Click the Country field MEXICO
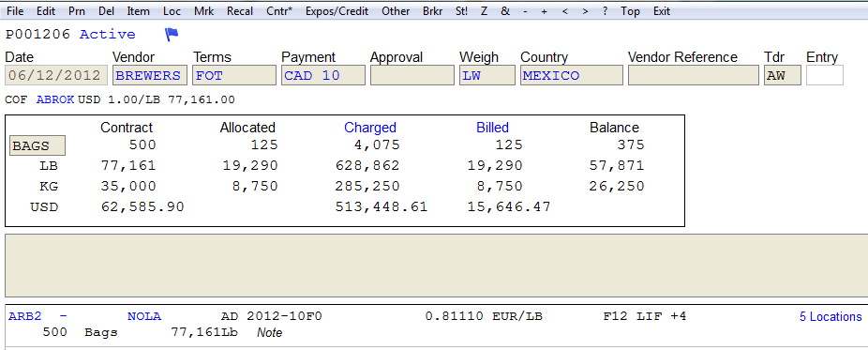This screenshot has width=868, height=350. click(x=572, y=75)
